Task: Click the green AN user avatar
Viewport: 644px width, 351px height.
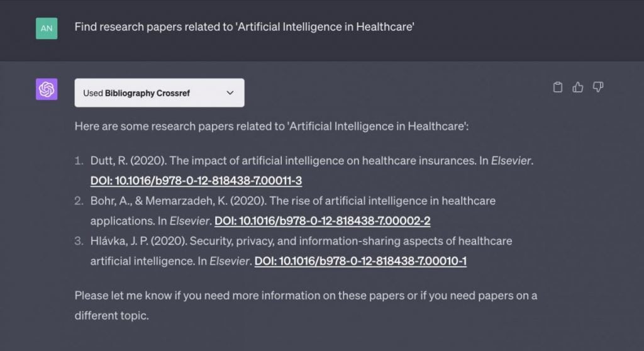Action: pyautogui.click(x=47, y=28)
